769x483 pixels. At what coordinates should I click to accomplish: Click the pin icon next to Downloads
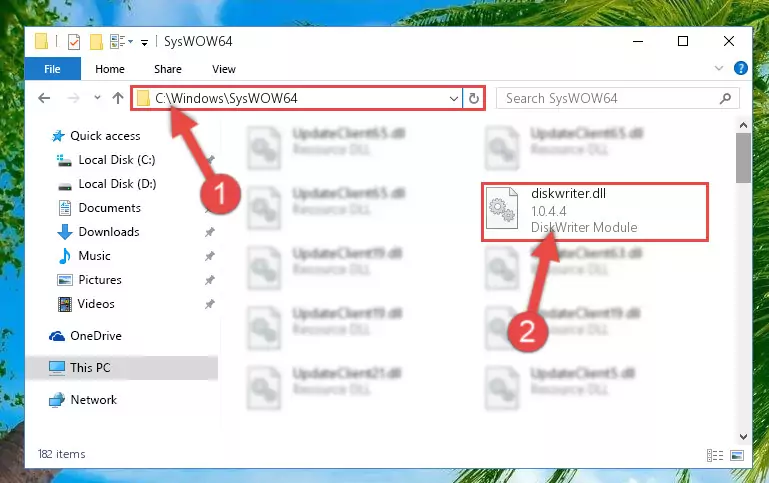[x=209, y=232]
